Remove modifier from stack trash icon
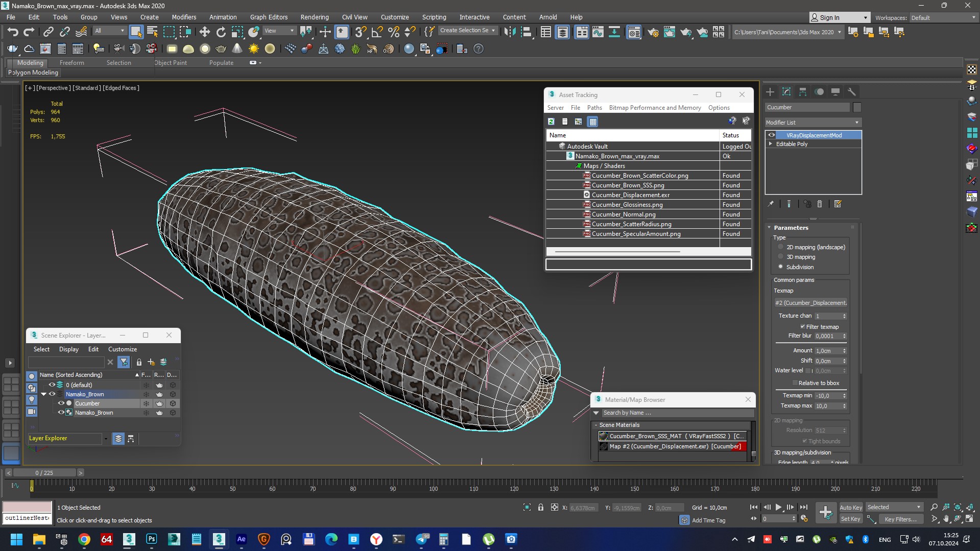Screen dimensions: 980x551 [x=820, y=204]
